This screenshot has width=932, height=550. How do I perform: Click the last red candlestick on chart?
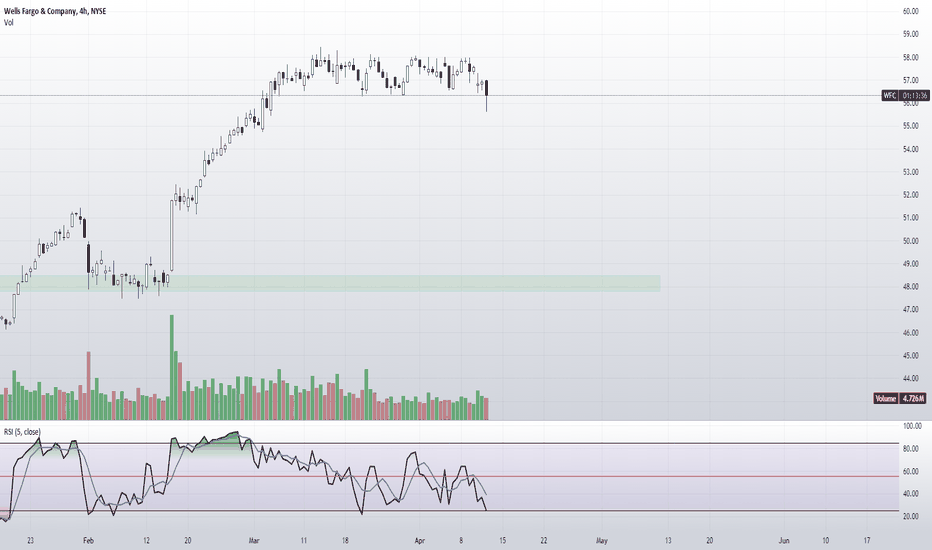point(487,88)
